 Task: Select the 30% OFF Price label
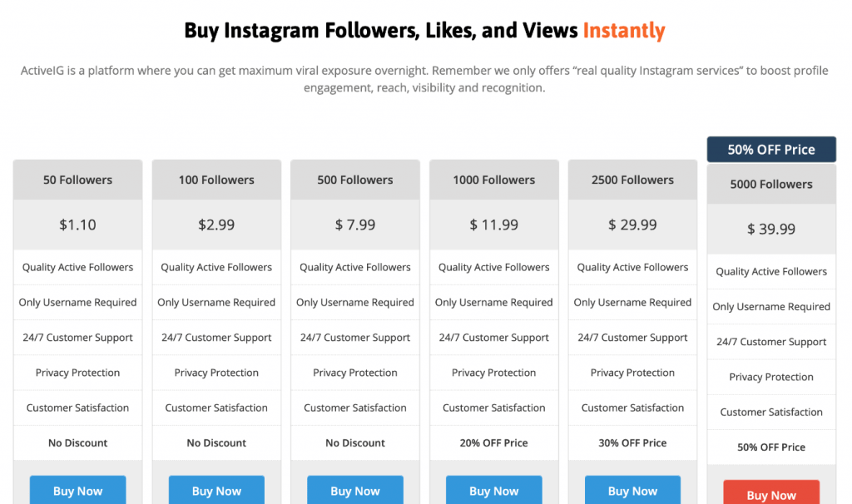[x=632, y=443]
